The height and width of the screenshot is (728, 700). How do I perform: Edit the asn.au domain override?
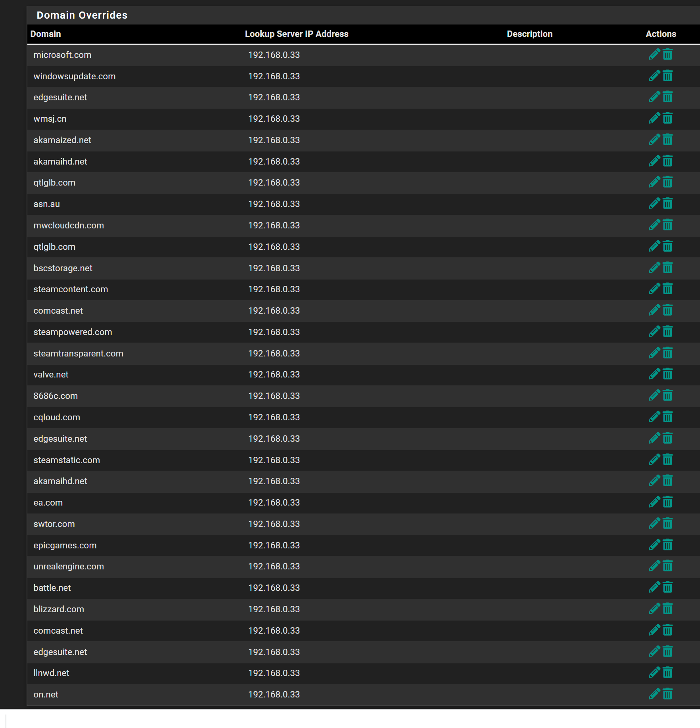(x=654, y=203)
